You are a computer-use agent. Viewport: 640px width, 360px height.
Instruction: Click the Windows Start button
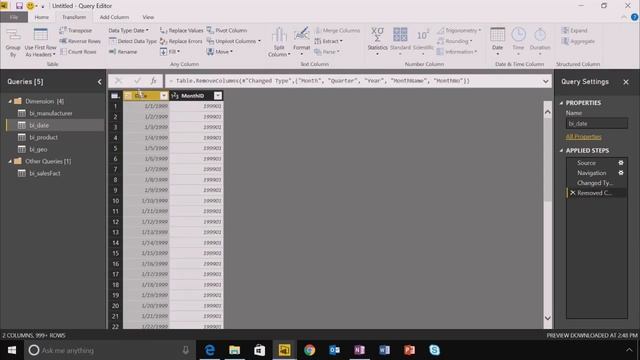point(12,350)
